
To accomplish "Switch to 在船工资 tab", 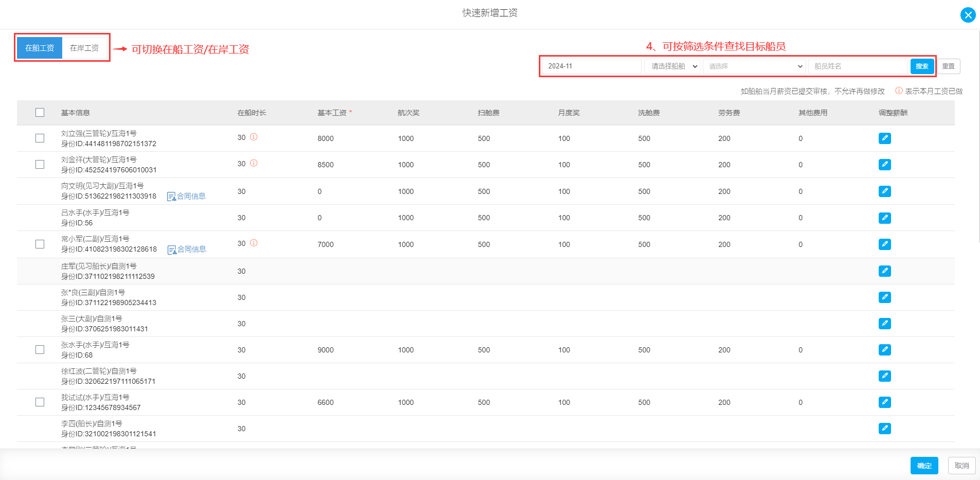I will [40, 48].
